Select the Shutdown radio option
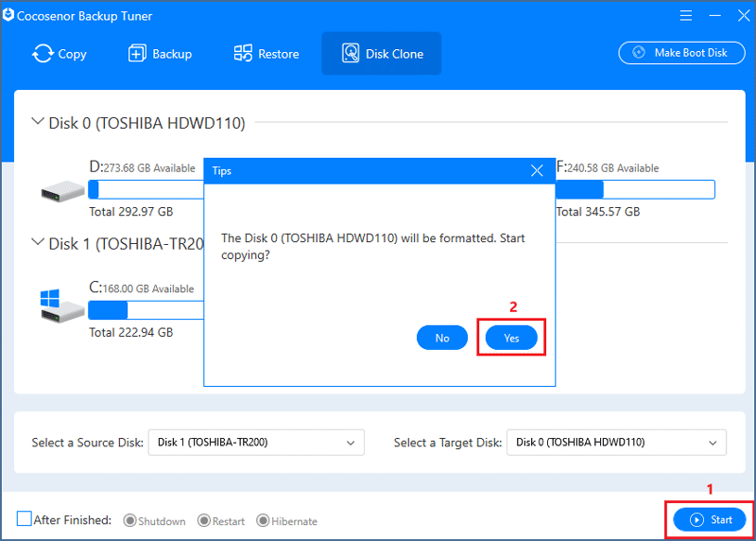 pos(129,521)
